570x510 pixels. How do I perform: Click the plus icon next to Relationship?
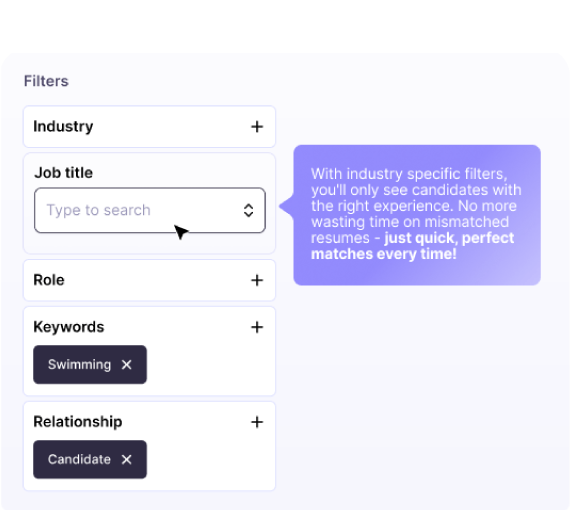pos(257,422)
